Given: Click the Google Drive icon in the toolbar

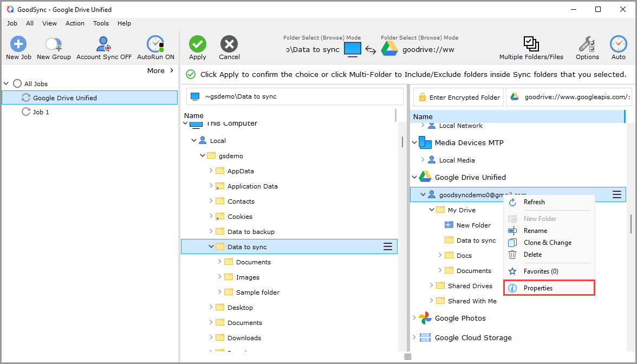Looking at the screenshot, I should tap(389, 49).
